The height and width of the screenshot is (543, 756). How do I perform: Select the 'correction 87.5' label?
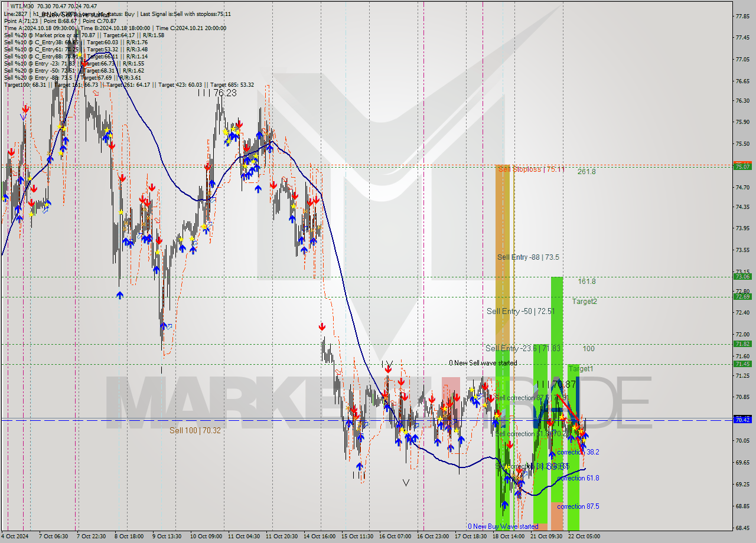coord(578,506)
